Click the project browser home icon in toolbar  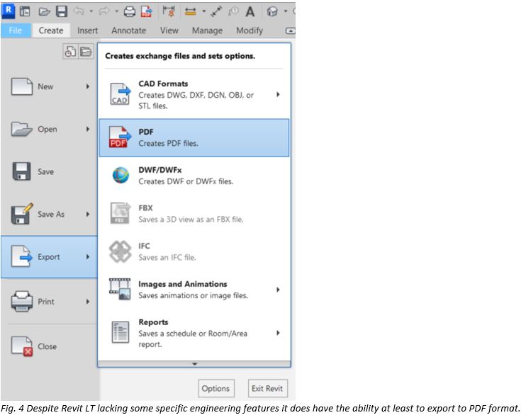[25, 11]
